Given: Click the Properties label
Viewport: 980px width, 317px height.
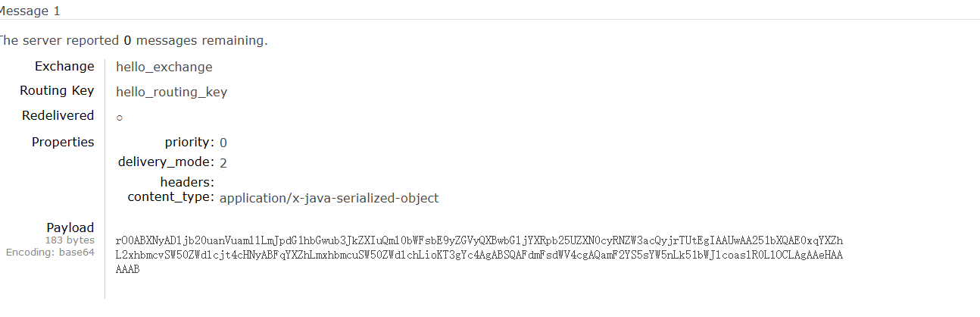Looking at the screenshot, I should pyautogui.click(x=63, y=142).
